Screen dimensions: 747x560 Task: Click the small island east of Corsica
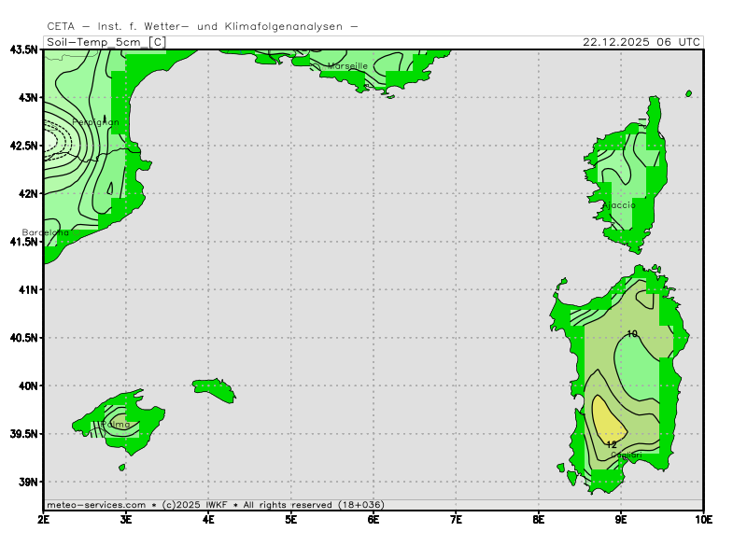pos(689,93)
